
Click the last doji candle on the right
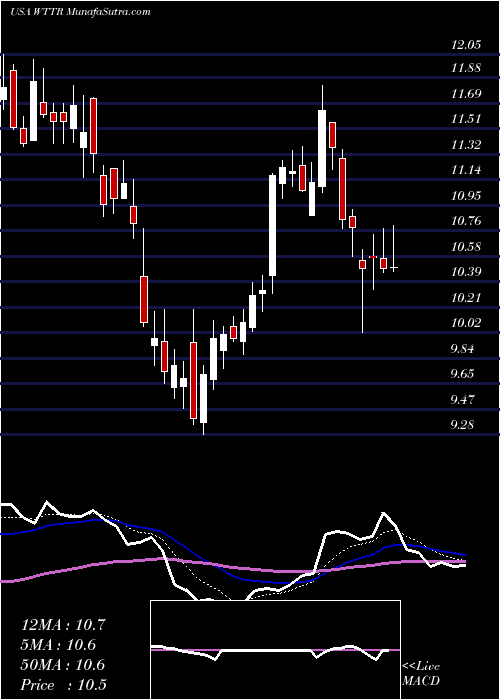click(x=394, y=248)
